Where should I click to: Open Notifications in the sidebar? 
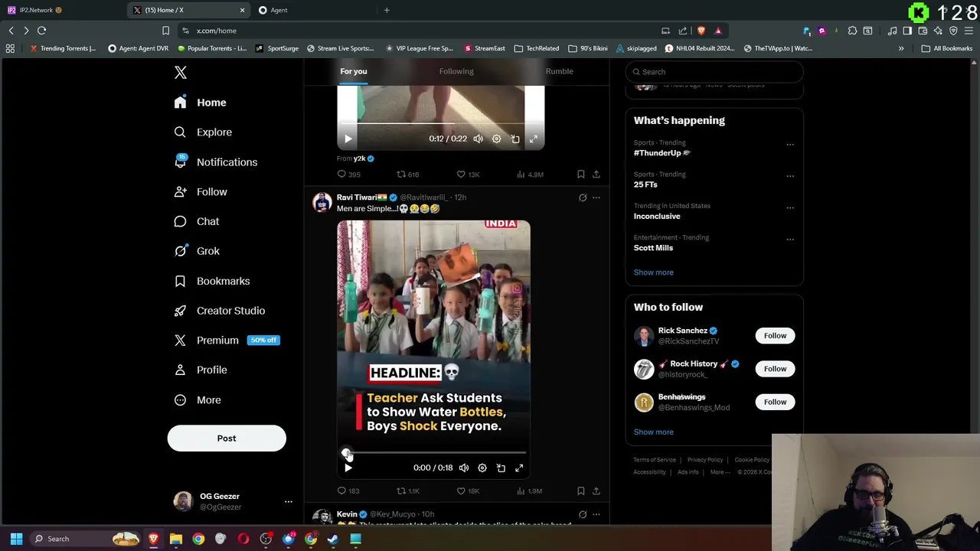click(215, 162)
